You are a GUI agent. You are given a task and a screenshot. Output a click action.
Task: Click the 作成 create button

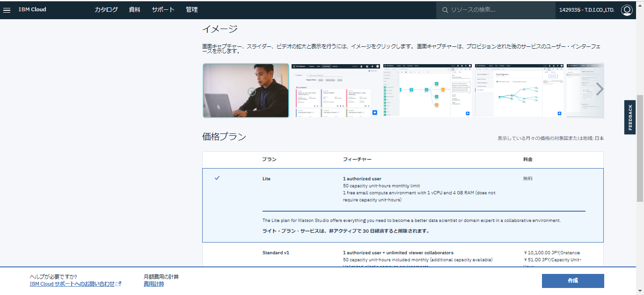click(573, 280)
